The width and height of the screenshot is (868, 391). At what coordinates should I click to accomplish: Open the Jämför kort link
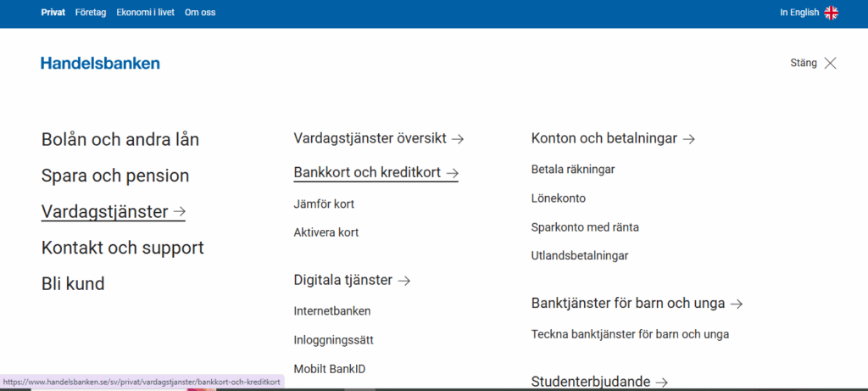324,204
